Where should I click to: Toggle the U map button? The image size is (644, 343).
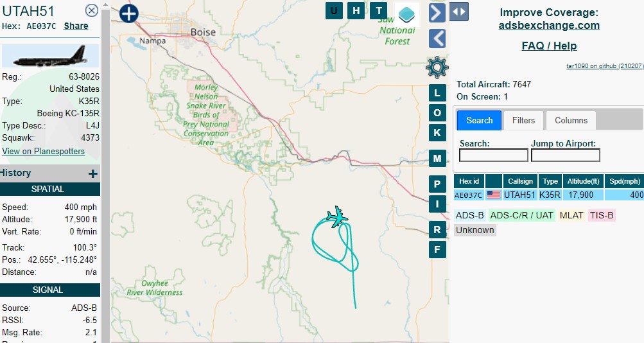(x=335, y=11)
